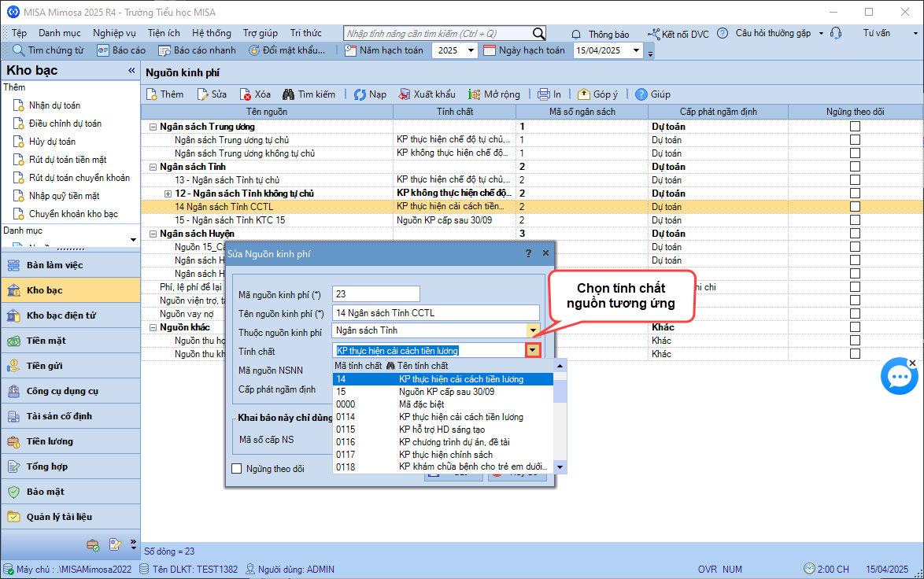Check Ngừng theo dõi for 14 Ngân sách Tỉnh CCTL
This screenshot has height=579, width=924.
click(855, 207)
